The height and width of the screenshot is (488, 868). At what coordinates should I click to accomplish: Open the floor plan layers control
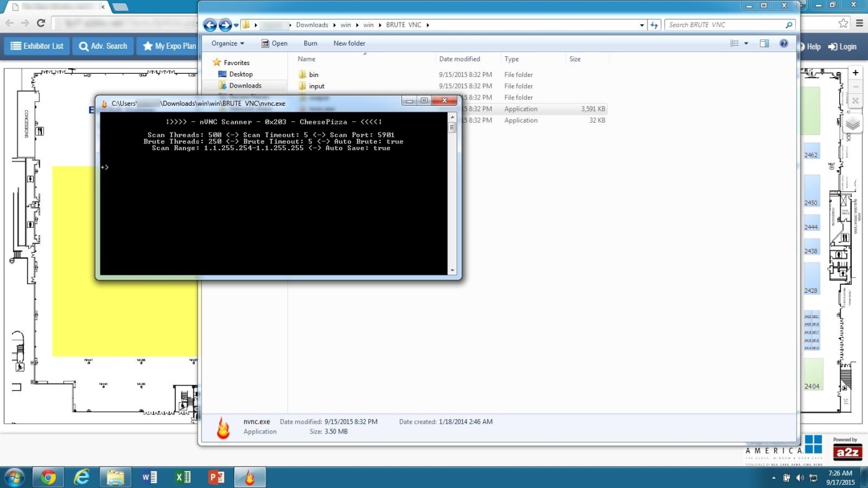tap(853, 123)
